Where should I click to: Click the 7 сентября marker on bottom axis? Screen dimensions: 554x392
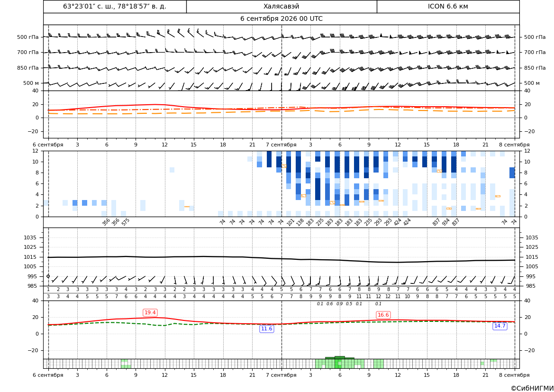point(281,375)
